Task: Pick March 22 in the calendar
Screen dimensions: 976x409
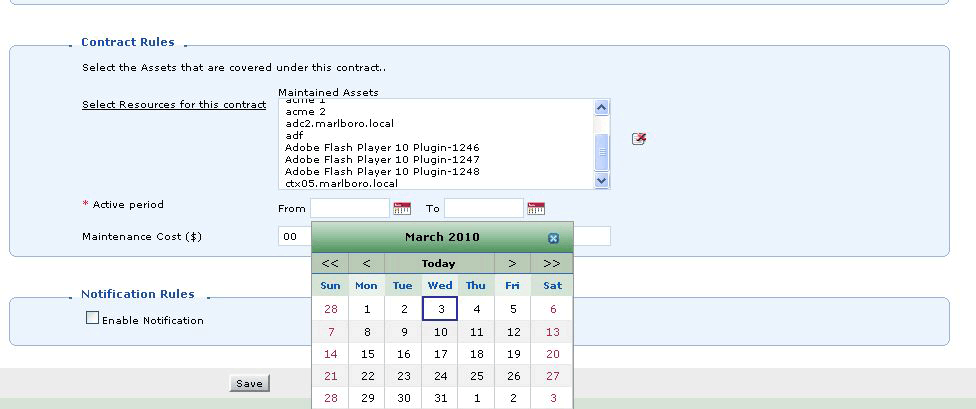Action: tap(367, 376)
